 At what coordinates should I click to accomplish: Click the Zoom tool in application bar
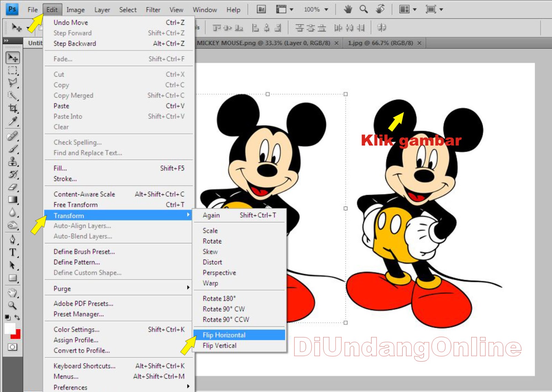(364, 9)
